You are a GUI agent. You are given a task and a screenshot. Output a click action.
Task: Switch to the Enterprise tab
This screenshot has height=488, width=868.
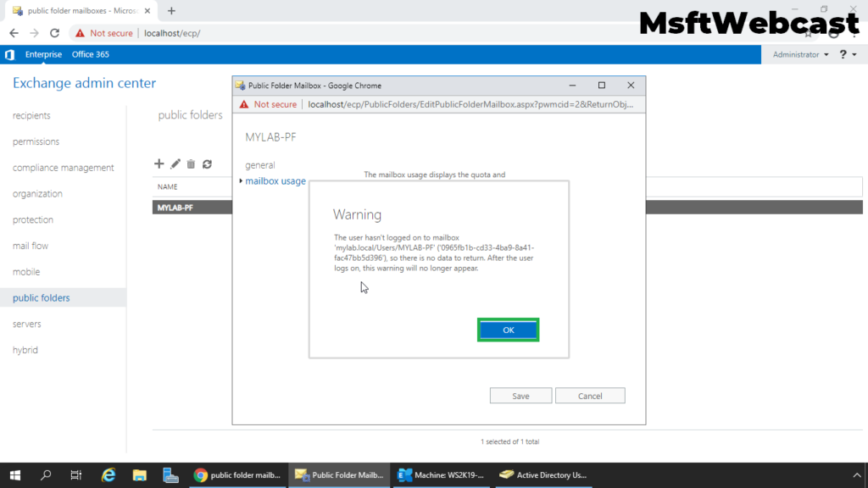pyautogui.click(x=43, y=54)
